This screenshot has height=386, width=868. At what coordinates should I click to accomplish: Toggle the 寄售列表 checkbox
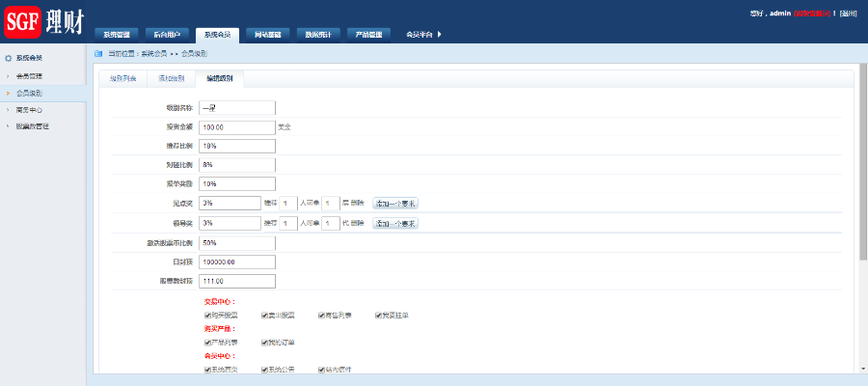click(321, 316)
